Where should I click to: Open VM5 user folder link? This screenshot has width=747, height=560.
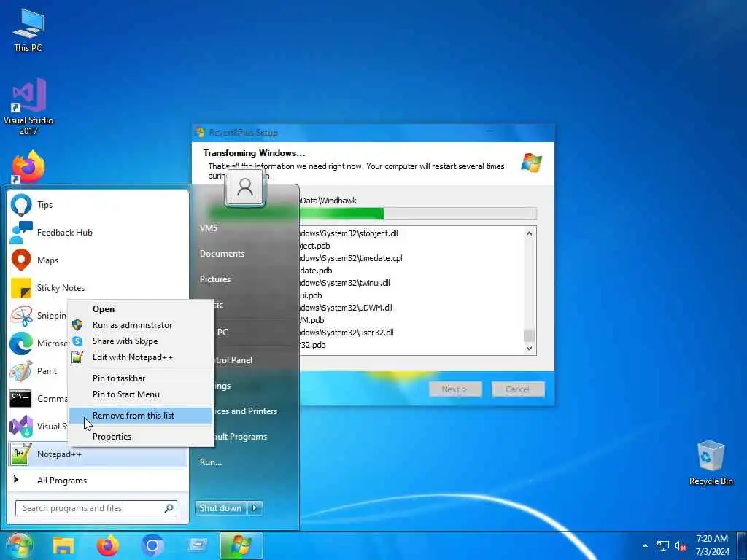209,228
